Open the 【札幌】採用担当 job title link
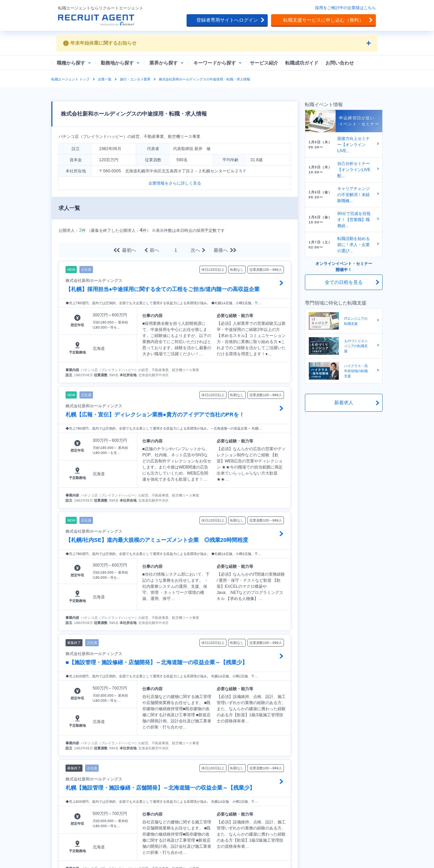Viewport: 434px width, 868px height. (x=163, y=289)
